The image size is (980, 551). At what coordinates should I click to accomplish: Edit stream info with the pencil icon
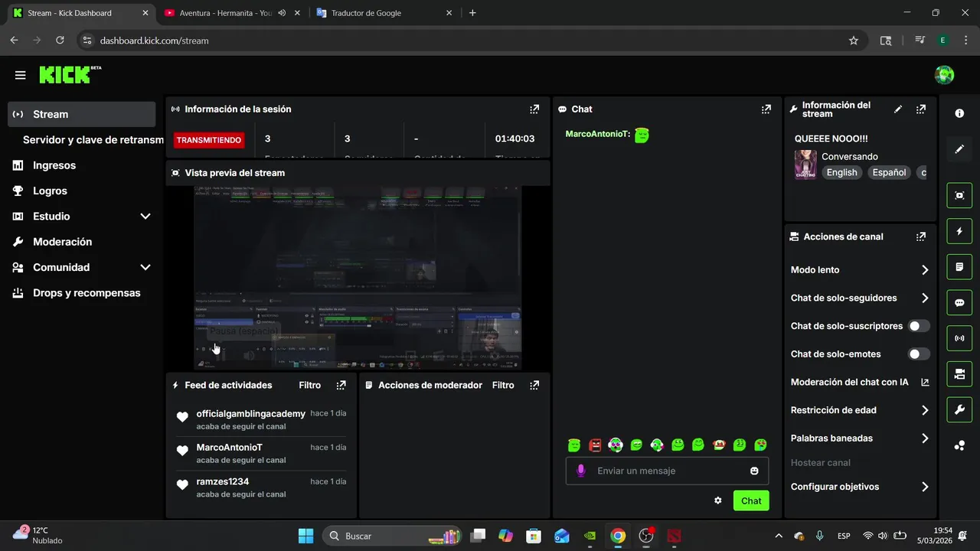pyautogui.click(x=898, y=109)
